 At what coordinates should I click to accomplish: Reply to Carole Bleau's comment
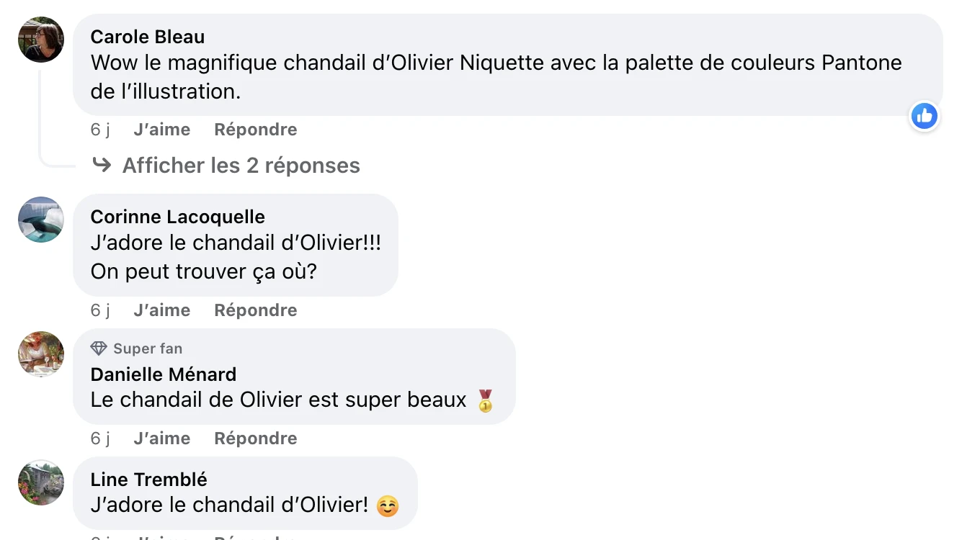pyautogui.click(x=256, y=130)
